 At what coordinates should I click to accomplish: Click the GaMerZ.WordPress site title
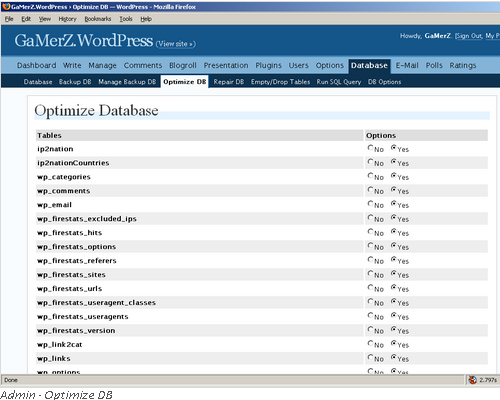pos(84,40)
